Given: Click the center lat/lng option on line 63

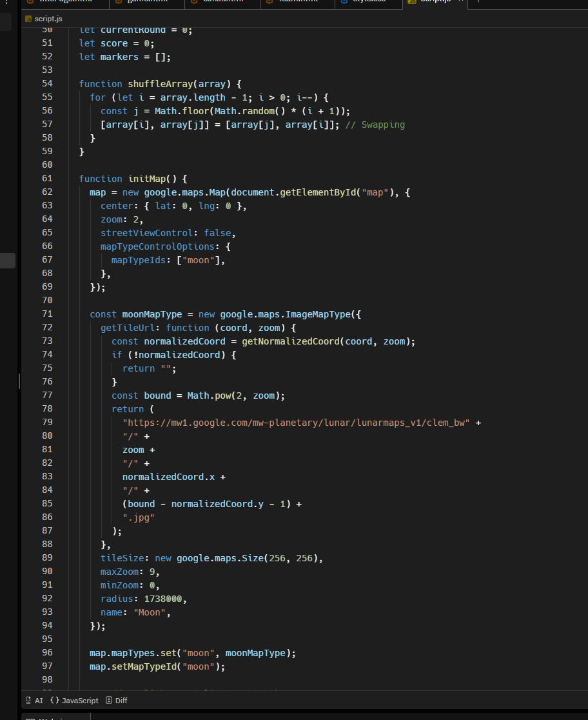Looking at the screenshot, I should [x=173, y=206].
